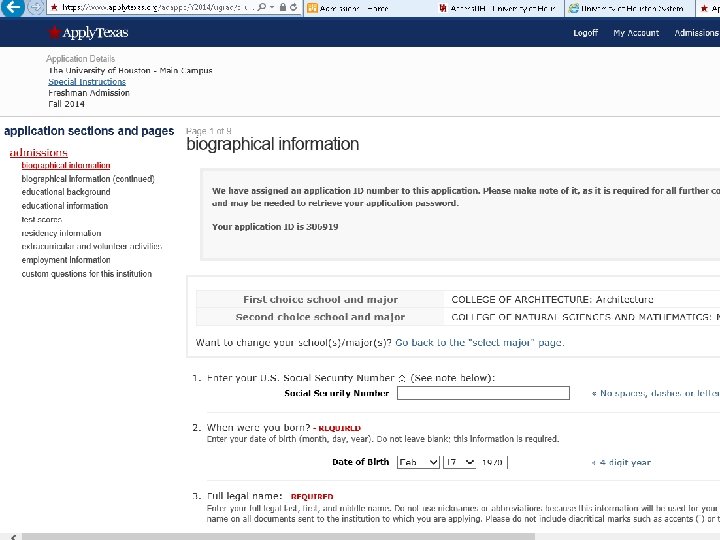Switch to the University of Houston System tab
Viewport: 720px width, 540px height.
(630, 8)
